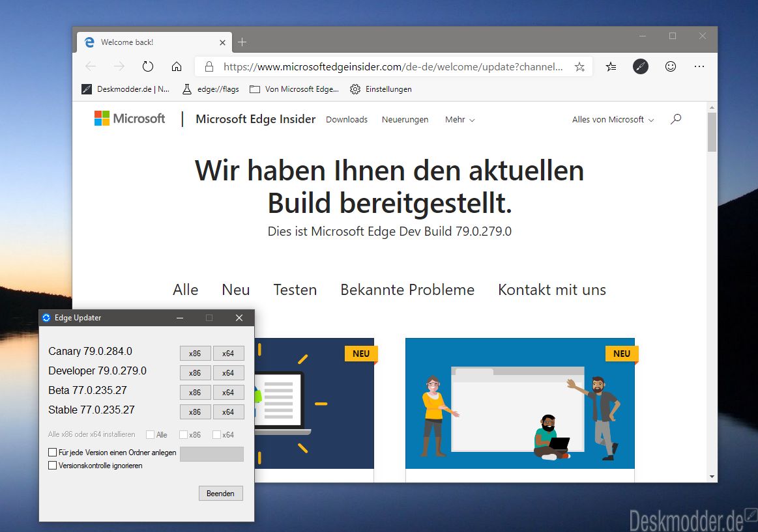758x532 pixels.
Task: Check the Alle checkbox
Action: click(x=151, y=434)
